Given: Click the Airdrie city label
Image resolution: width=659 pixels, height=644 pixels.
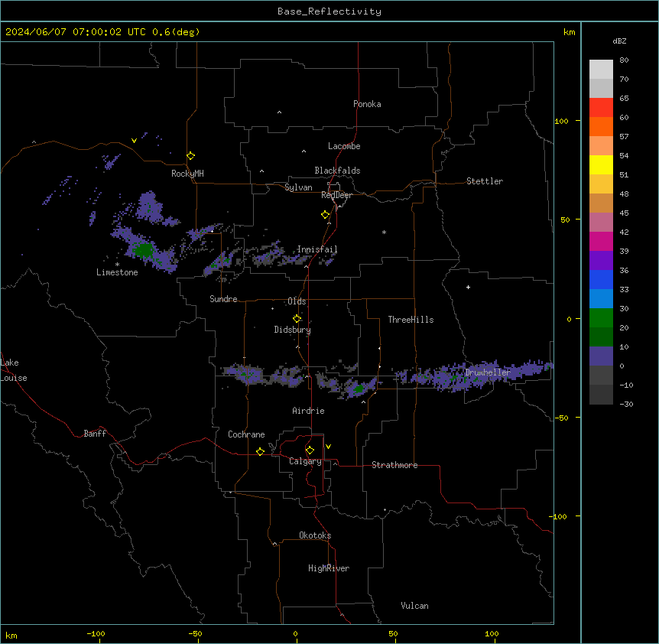Looking at the screenshot, I should click(308, 411).
